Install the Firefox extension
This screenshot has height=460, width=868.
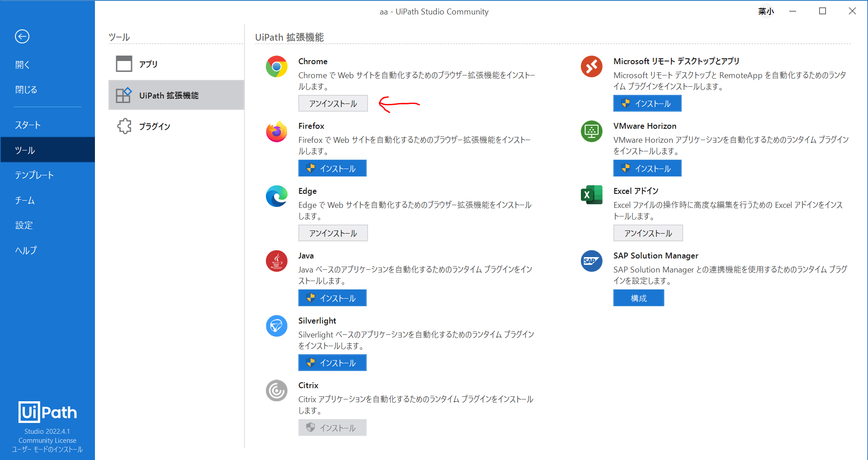(x=332, y=169)
